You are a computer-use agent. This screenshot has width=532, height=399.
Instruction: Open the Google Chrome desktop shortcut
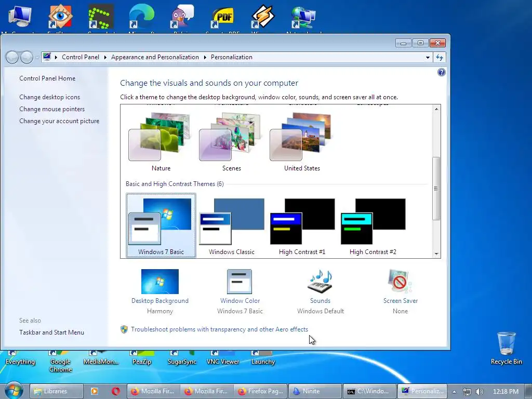click(x=60, y=362)
